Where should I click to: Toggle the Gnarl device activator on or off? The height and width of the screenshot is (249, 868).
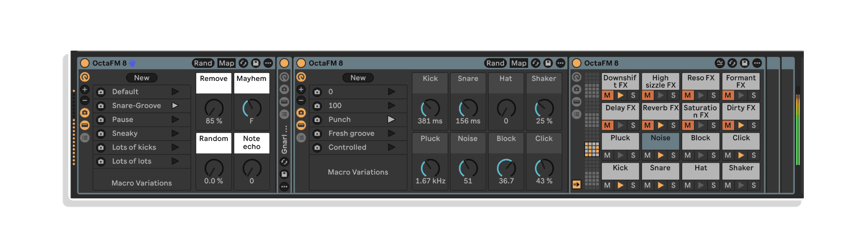(x=284, y=63)
